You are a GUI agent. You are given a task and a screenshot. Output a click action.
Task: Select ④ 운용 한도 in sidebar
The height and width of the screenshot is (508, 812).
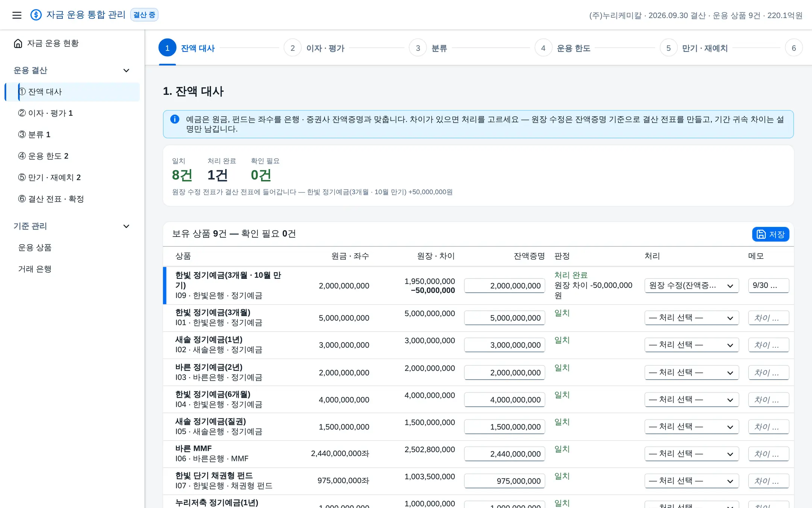pyautogui.click(x=72, y=156)
